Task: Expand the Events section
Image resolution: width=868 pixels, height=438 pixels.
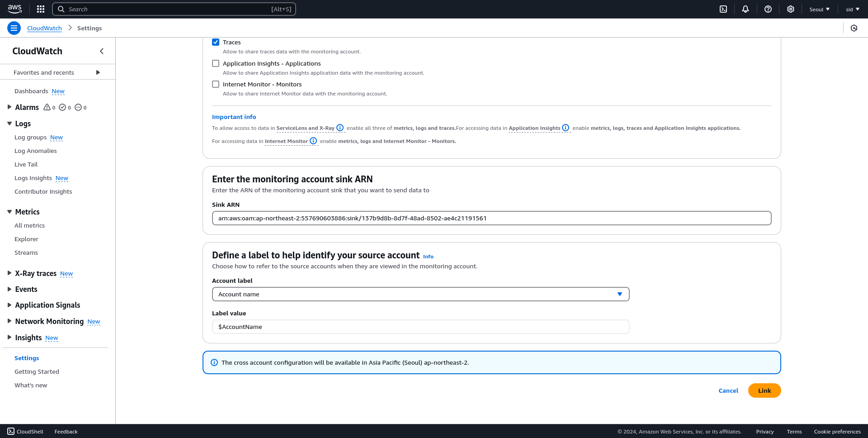Action: coord(9,289)
